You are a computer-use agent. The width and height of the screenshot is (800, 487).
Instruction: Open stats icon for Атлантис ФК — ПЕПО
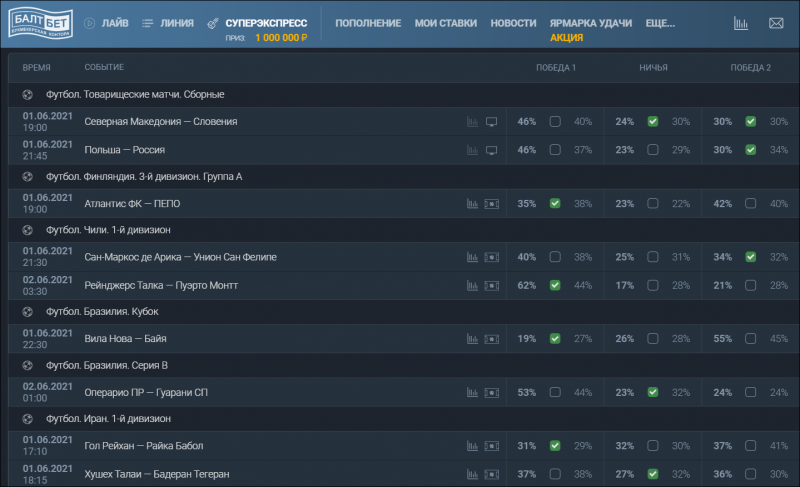click(x=472, y=204)
